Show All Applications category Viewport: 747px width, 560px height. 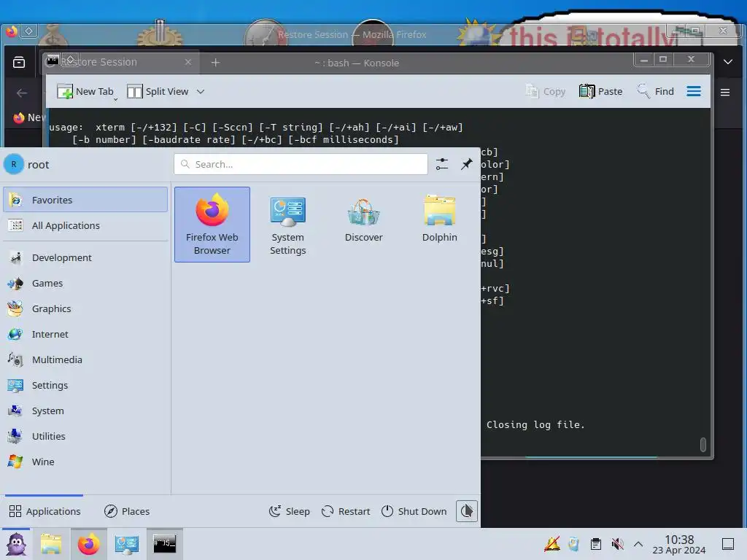click(85, 225)
